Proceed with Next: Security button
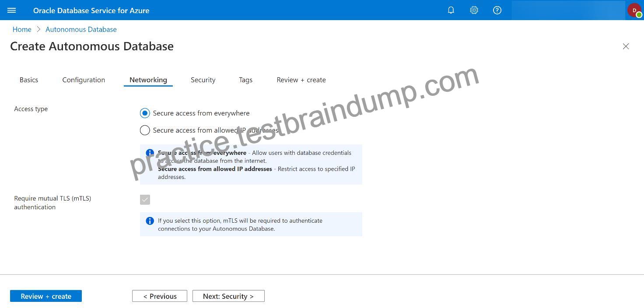This screenshot has height=308, width=644. coord(228,296)
